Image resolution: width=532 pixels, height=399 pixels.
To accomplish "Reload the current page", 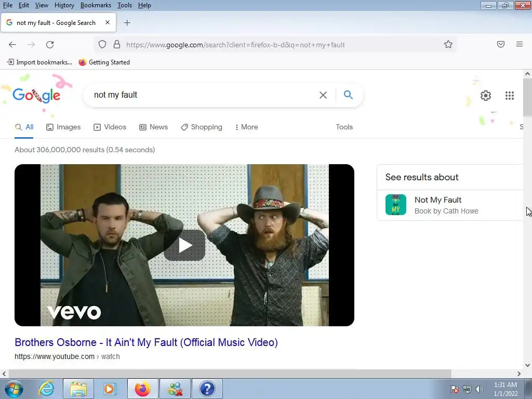I will (x=50, y=45).
